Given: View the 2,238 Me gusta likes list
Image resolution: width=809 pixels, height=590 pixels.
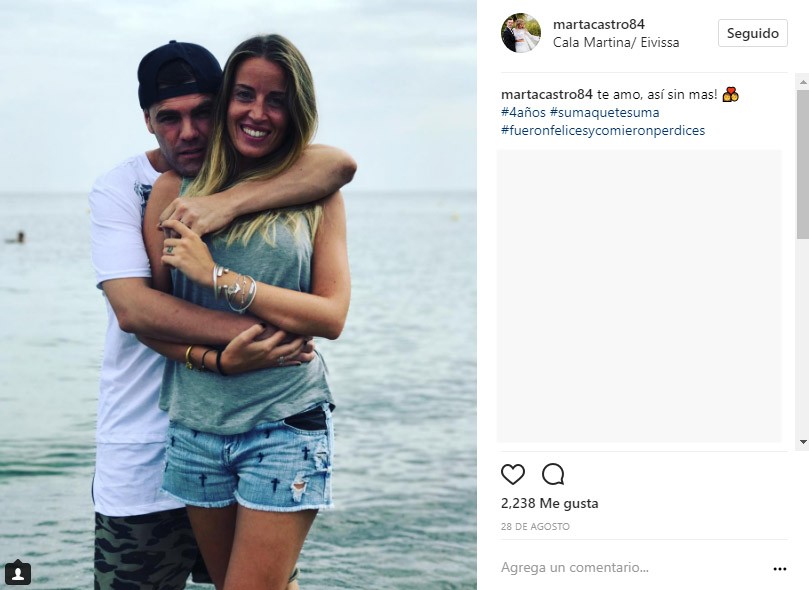Looking at the screenshot, I should coord(549,503).
